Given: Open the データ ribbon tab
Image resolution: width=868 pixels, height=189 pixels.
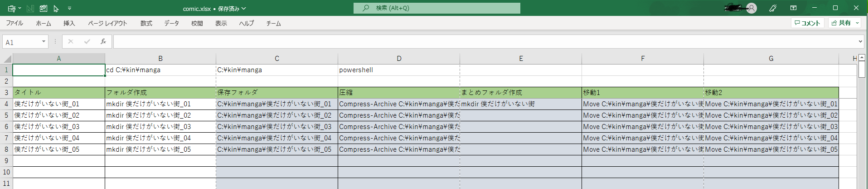Looking at the screenshot, I should [171, 23].
